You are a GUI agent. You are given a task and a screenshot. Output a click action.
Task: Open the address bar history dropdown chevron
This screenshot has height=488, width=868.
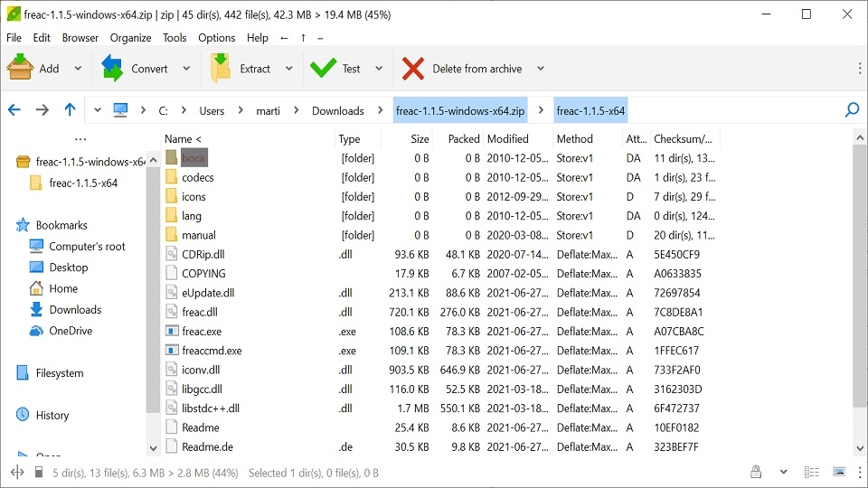(x=98, y=110)
